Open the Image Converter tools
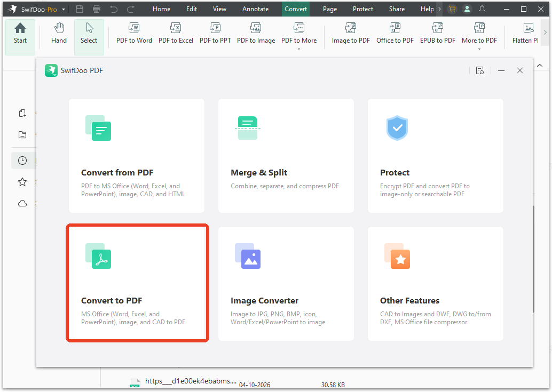The height and width of the screenshot is (392, 552). [286, 283]
